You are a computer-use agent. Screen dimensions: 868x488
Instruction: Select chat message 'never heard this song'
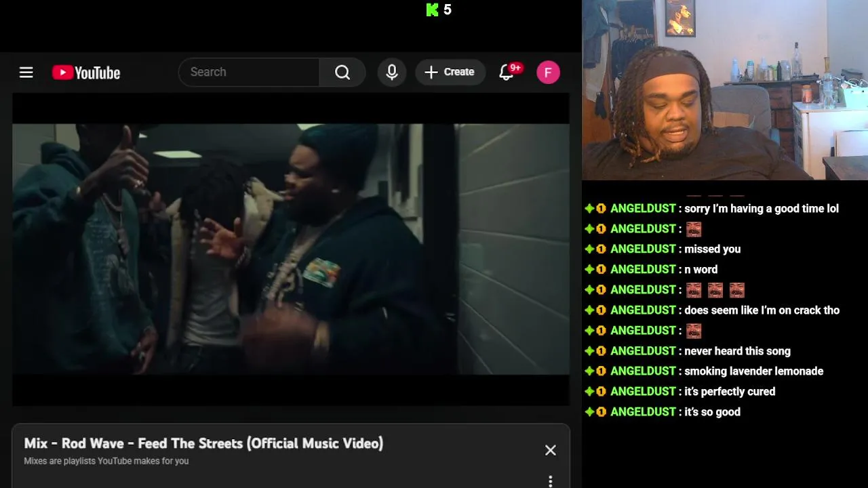[x=738, y=351]
